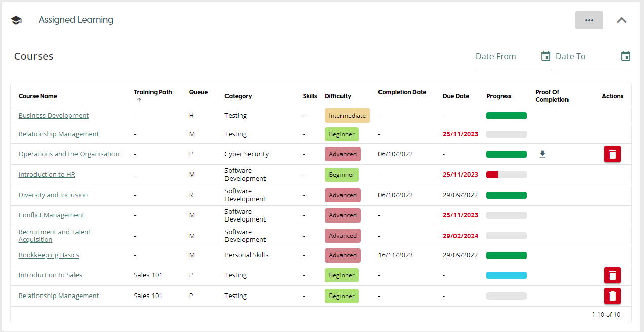Click the graduation cap Assigned Learning icon
The image size is (644, 332).
pyautogui.click(x=16, y=20)
